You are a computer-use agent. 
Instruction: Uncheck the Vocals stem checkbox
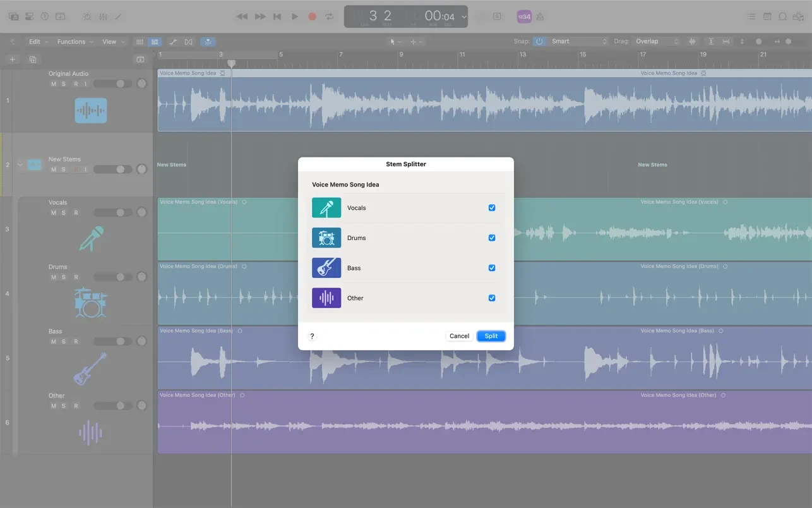(492, 208)
